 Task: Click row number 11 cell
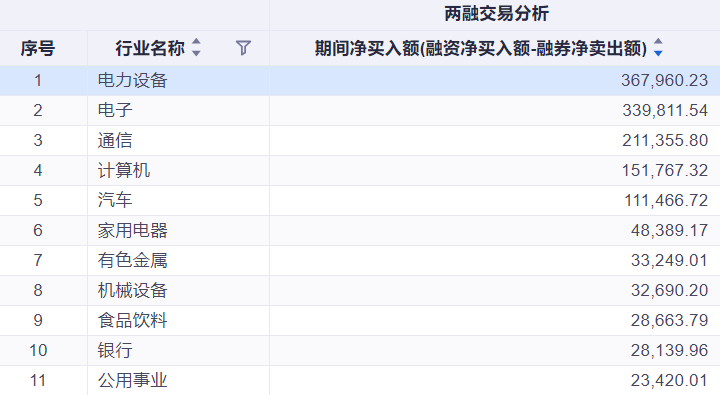click(43, 380)
